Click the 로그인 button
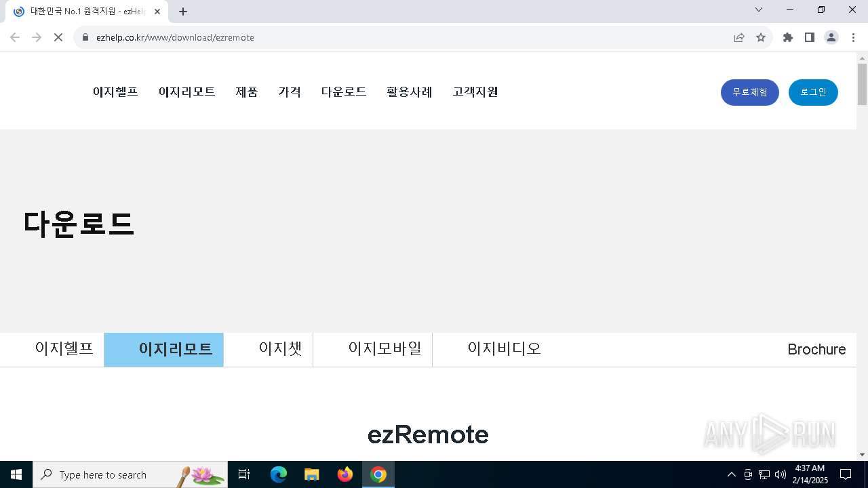This screenshot has width=868, height=488. pos(813,92)
